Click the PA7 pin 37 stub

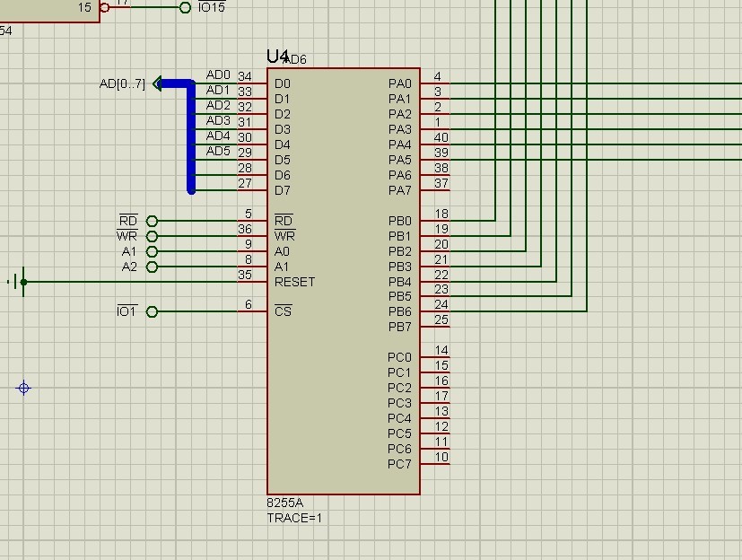tap(435, 190)
